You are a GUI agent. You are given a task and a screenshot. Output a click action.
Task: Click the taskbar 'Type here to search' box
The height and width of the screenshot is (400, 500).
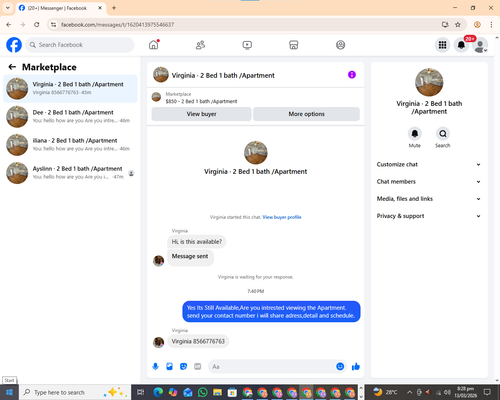coord(74,392)
